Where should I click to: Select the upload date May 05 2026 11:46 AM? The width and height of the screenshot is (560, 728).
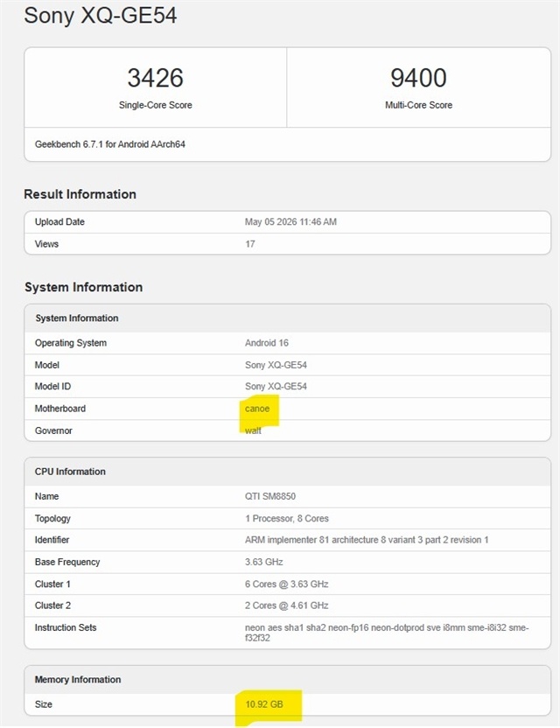pyautogui.click(x=290, y=222)
